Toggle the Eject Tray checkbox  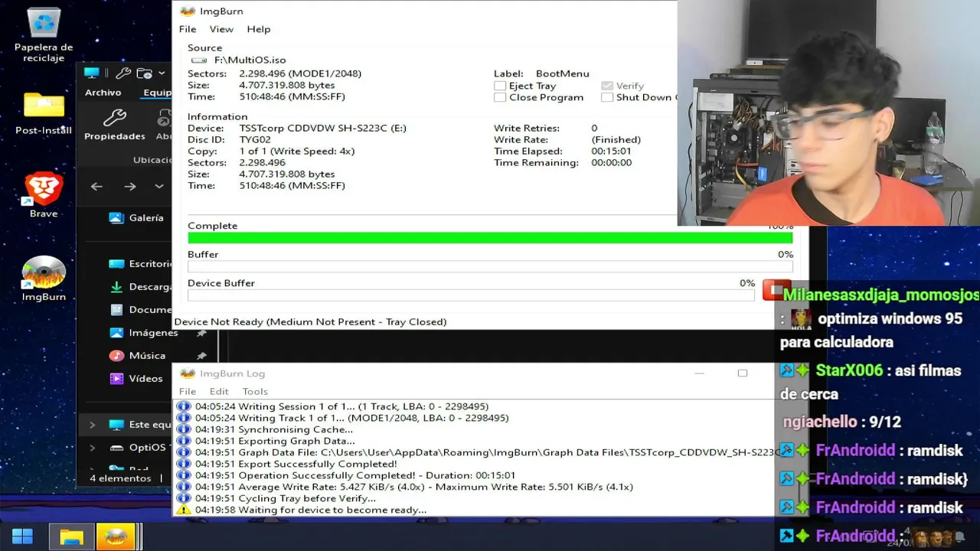(500, 86)
